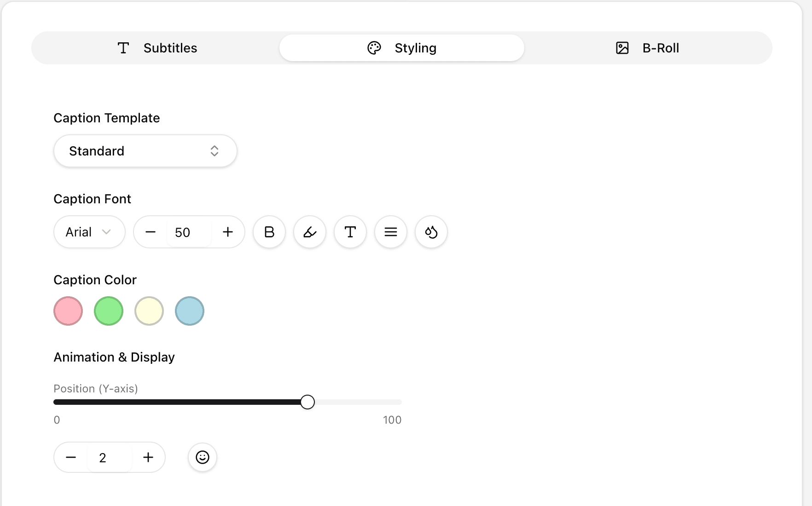Toggle bold caption text button
This screenshot has height=506, width=812.
point(269,232)
